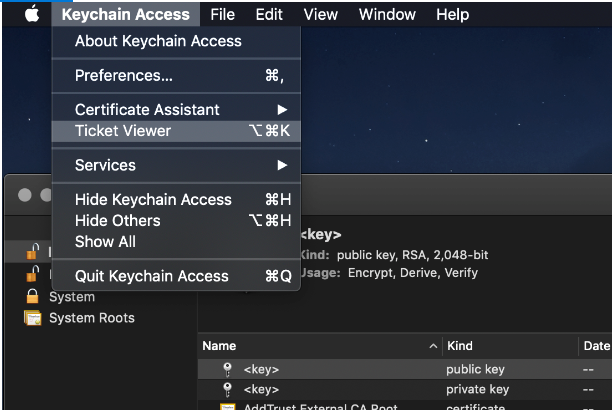Select the public key <key> row
This screenshot has width=612, height=410.
coord(405,369)
